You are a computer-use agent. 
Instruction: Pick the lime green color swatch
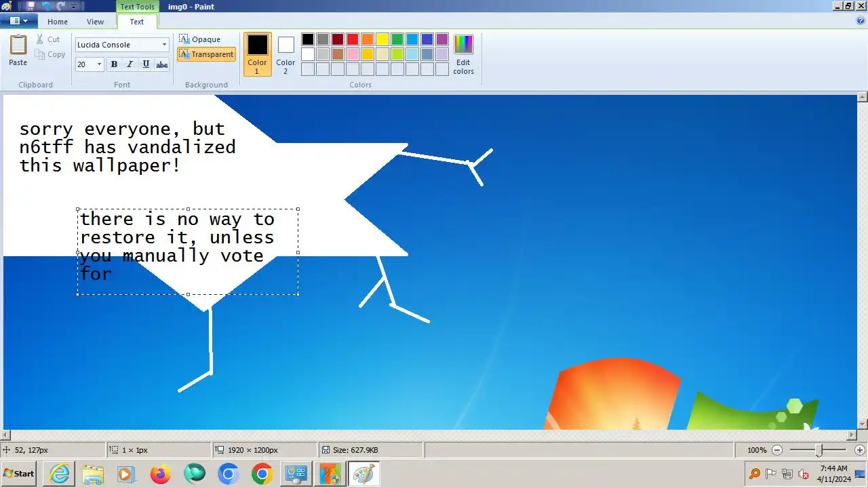(x=397, y=54)
